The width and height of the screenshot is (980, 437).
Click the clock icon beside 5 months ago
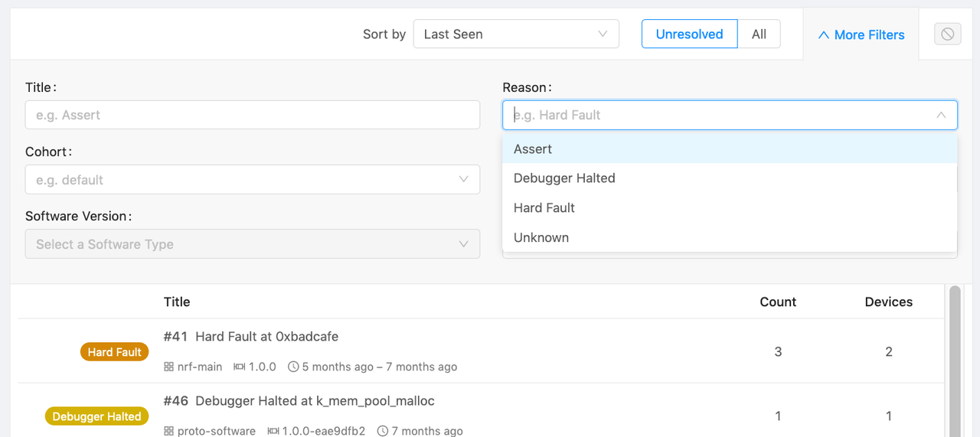pos(293,367)
